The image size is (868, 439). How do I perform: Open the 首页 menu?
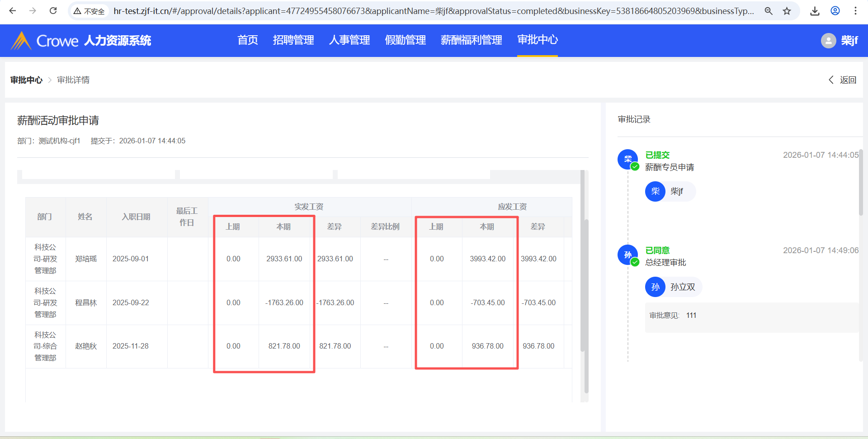pyautogui.click(x=248, y=40)
